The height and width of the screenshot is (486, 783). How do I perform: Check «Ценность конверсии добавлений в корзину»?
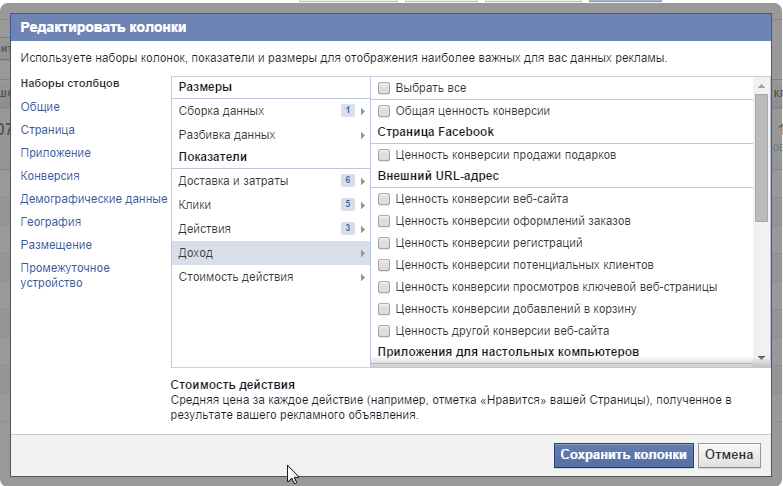pyautogui.click(x=384, y=309)
